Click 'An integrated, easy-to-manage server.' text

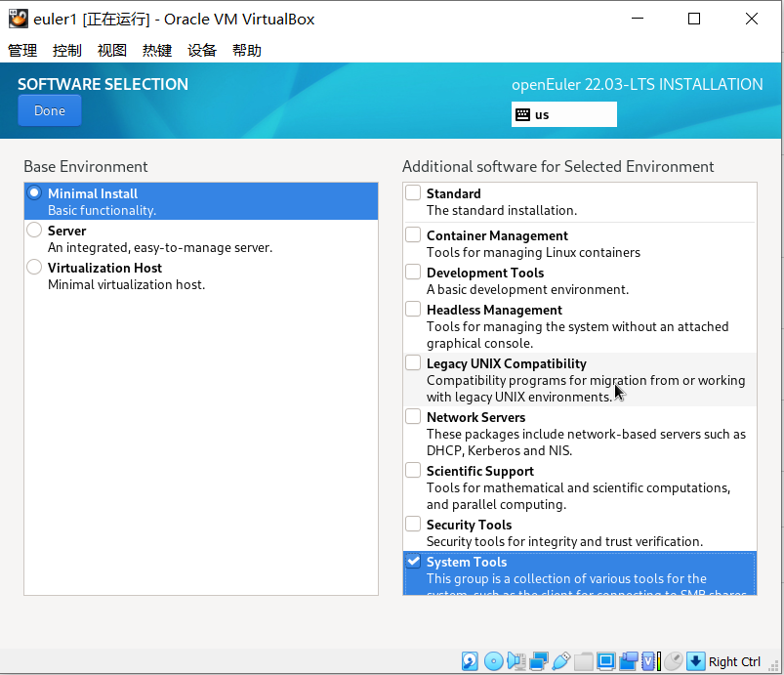[x=160, y=247]
